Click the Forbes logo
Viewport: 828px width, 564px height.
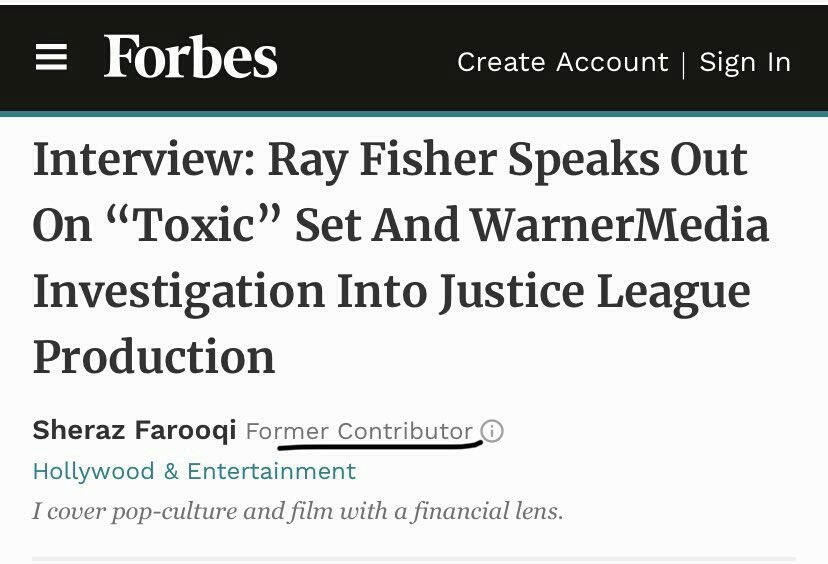pos(190,58)
